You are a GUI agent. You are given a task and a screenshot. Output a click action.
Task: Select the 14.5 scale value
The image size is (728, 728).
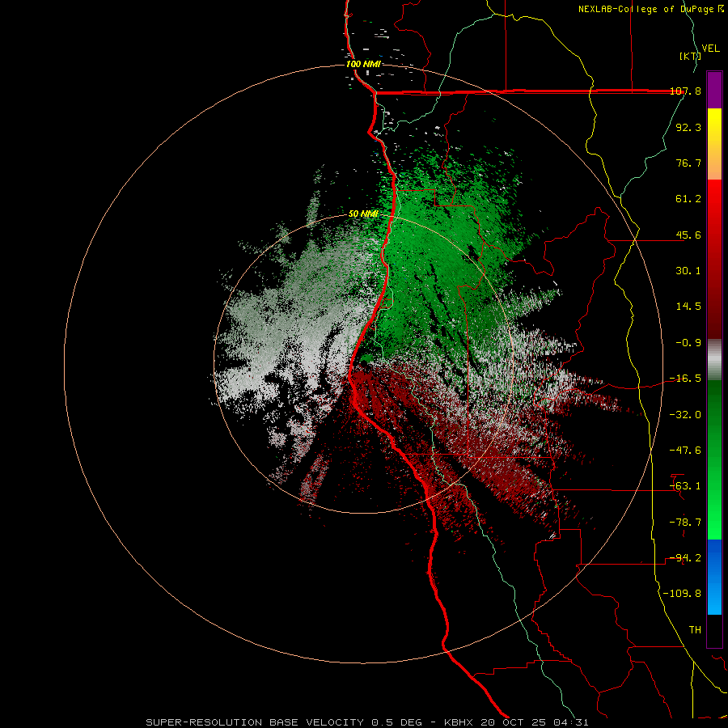point(688,307)
